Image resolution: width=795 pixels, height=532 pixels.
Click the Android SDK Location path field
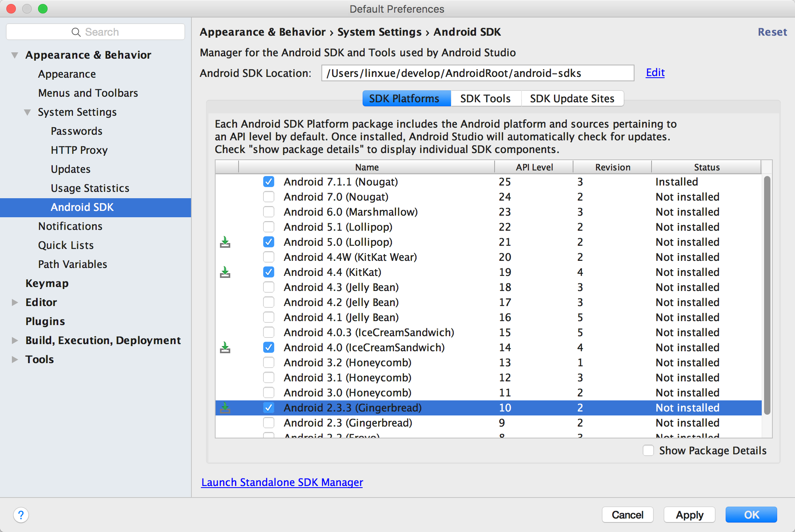pyautogui.click(x=478, y=73)
